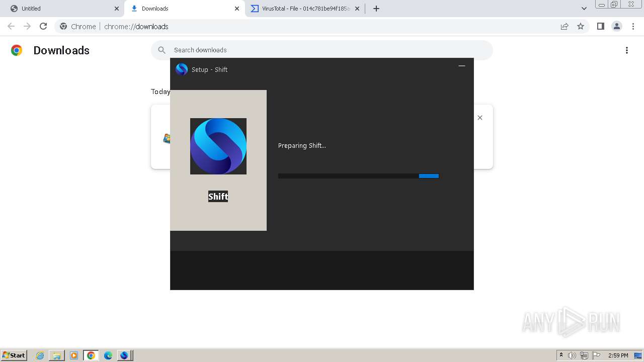The height and width of the screenshot is (362, 644).
Task: Click the chrome://downloads address bar
Action: coord(322,26)
